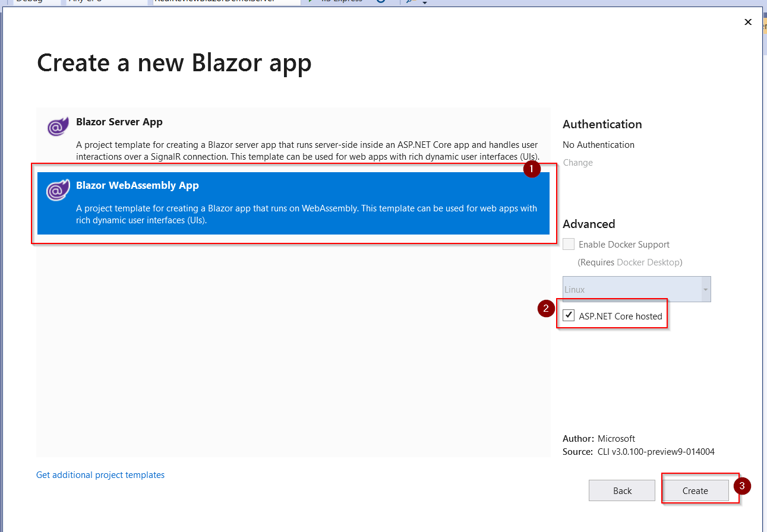Click the Create button
The height and width of the screenshot is (532, 767).
696,490
